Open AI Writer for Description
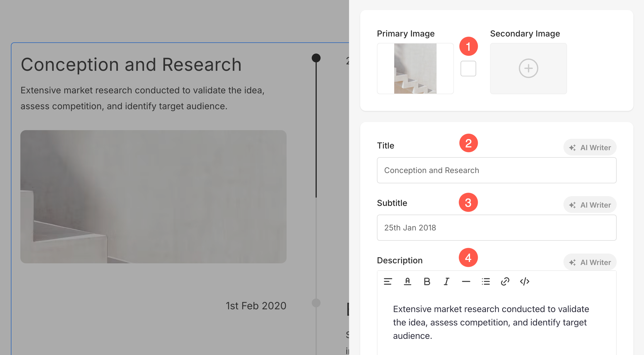This screenshot has width=644, height=355. [x=590, y=262]
